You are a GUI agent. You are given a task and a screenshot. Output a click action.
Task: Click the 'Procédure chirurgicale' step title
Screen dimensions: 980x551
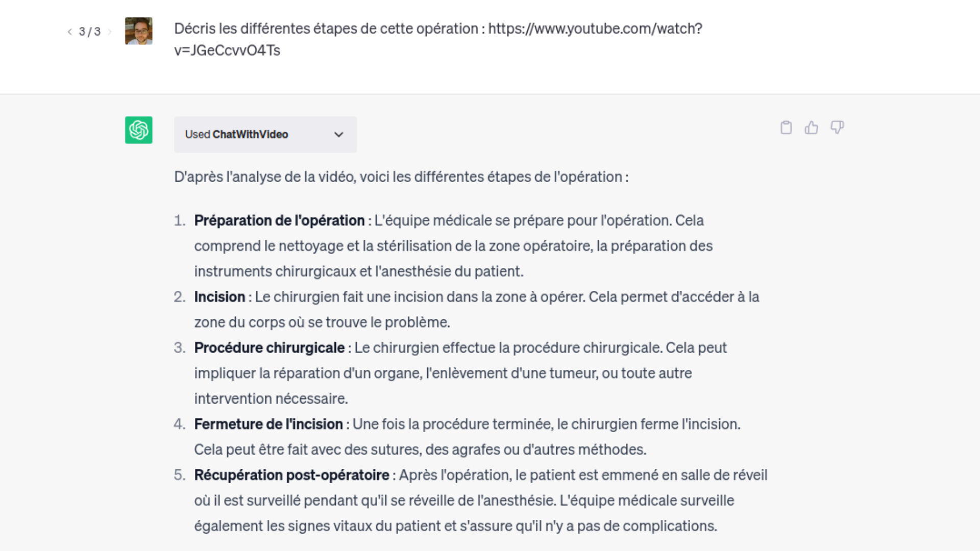[269, 348]
